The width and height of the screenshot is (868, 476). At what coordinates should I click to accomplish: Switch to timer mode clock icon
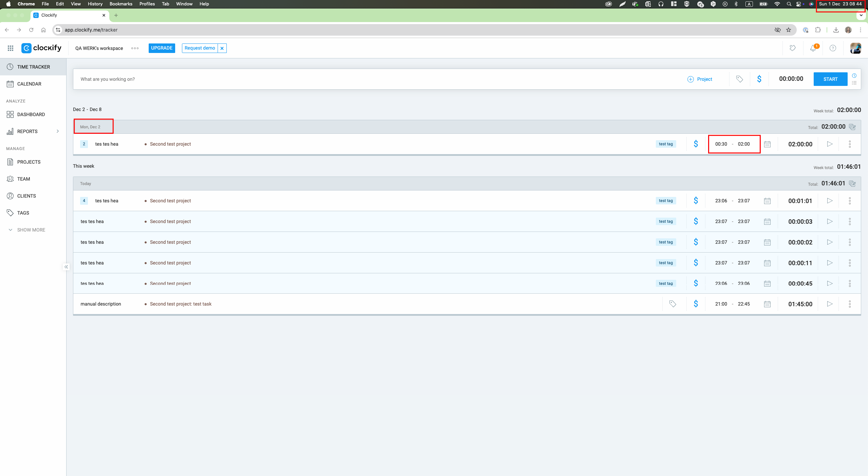854,76
